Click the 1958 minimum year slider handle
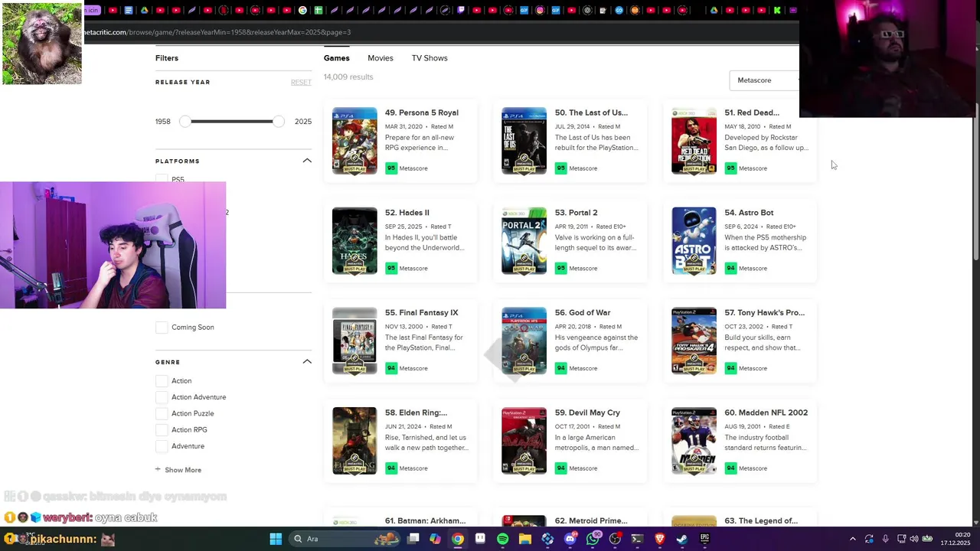This screenshot has height=551, width=980. coord(185,122)
